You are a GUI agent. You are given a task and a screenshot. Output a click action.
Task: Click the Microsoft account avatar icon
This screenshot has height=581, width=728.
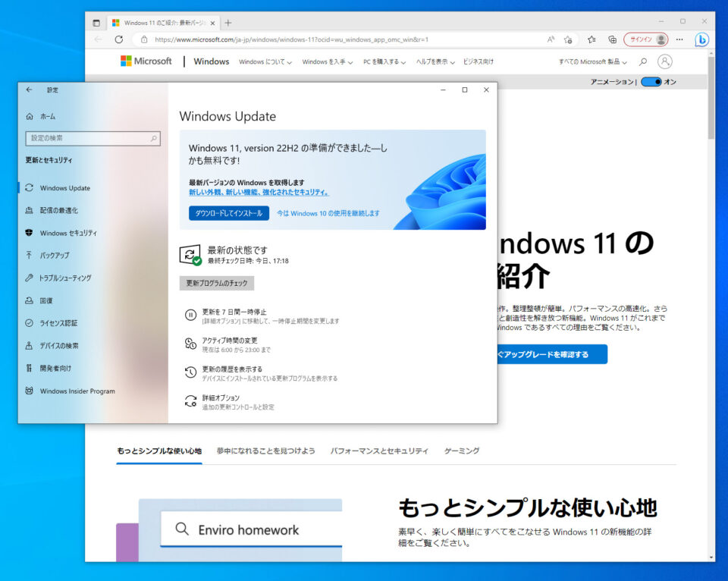coord(665,61)
